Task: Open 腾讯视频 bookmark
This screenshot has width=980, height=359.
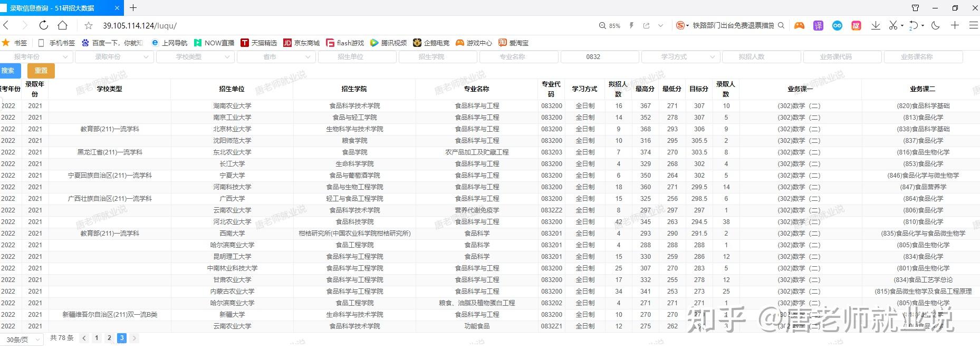Action: tap(389, 43)
